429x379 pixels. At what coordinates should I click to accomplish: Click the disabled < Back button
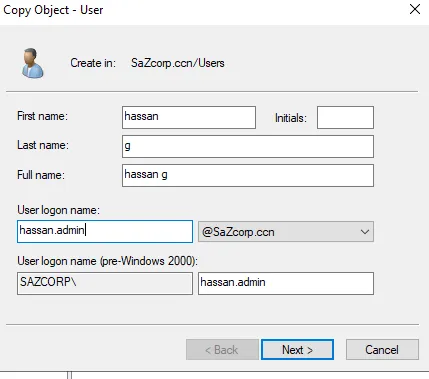(222, 350)
